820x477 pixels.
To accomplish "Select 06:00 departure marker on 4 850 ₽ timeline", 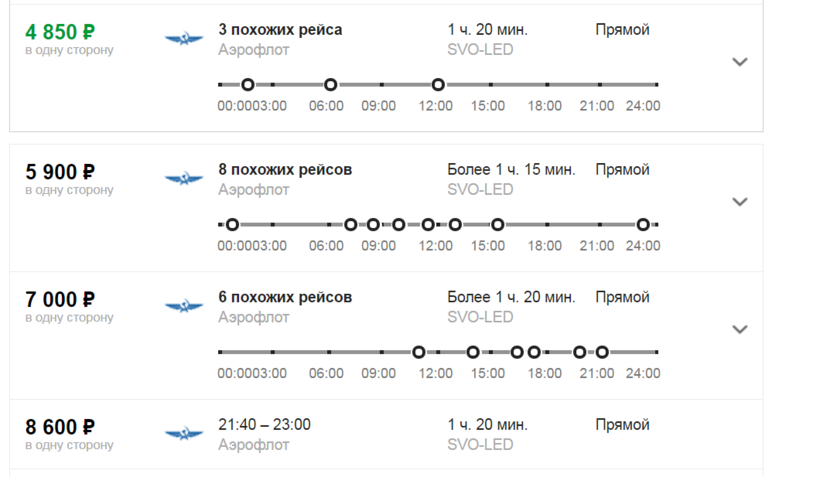I will coord(331,85).
